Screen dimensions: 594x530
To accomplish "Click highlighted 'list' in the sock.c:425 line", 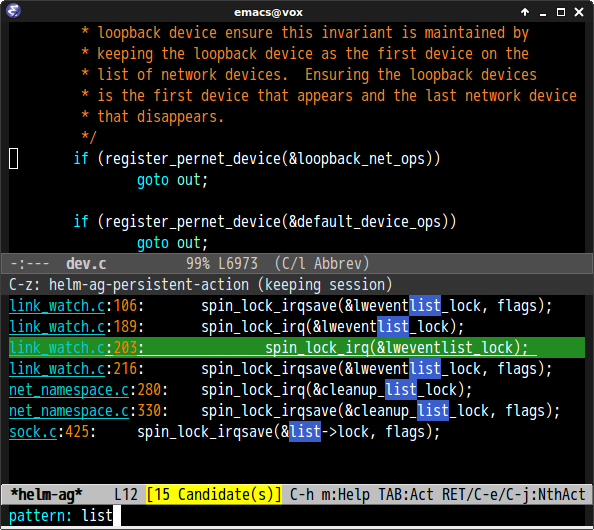I will (305, 432).
